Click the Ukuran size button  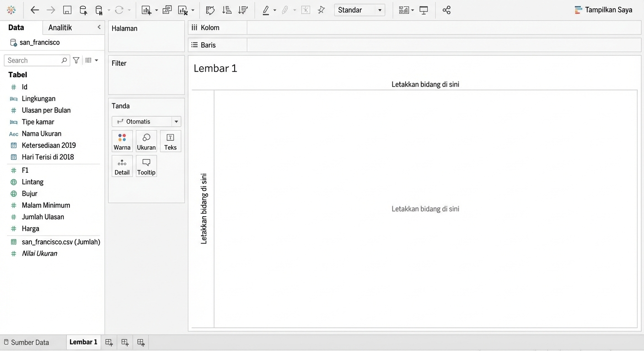[146, 141]
